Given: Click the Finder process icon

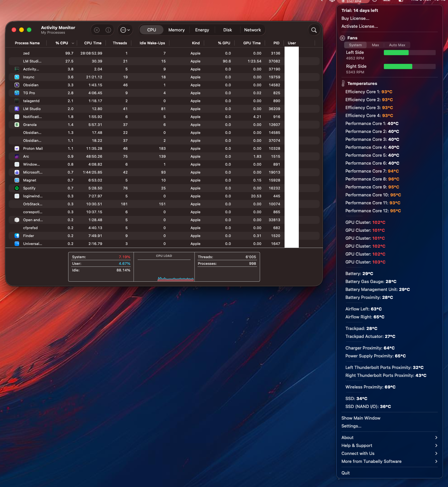Looking at the screenshot, I should click(x=17, y=236).
